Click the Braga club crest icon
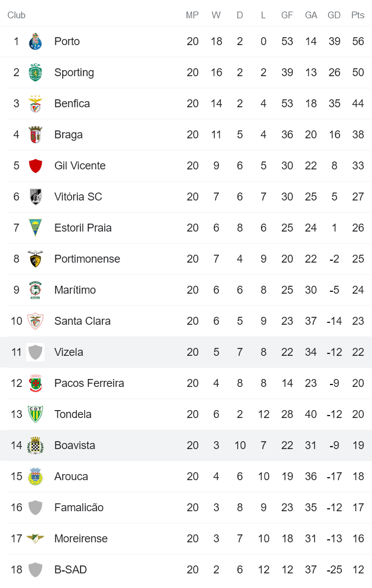 [x=35, y=135]
